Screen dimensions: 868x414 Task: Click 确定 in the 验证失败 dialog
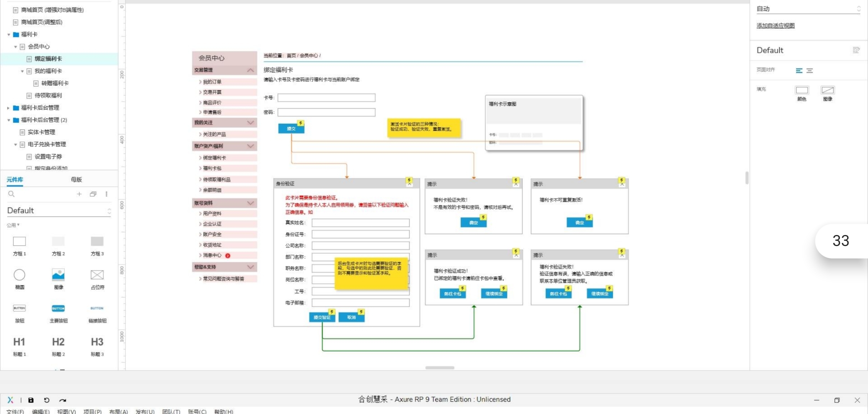tap(474, 222)
